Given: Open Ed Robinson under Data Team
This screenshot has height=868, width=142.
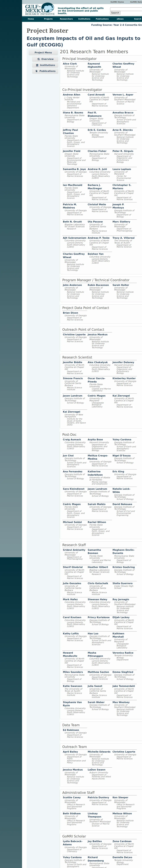Looking at the screenshot, I should click(x=71, y=730).
